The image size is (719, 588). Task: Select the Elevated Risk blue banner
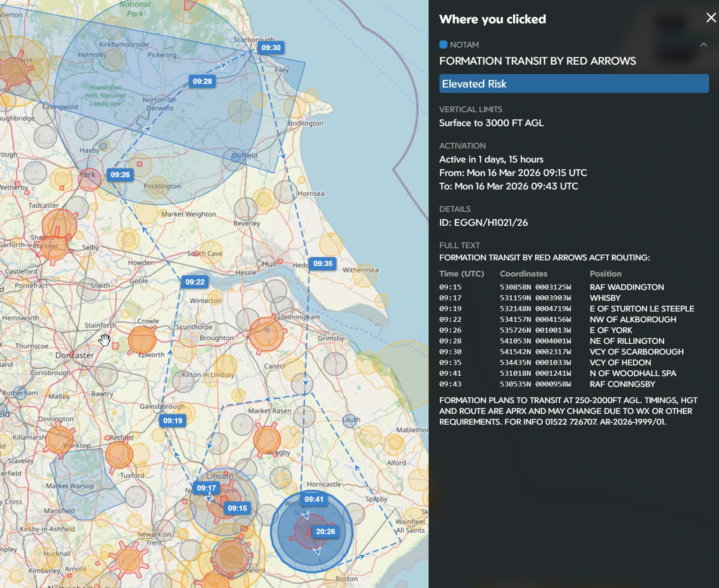click(x=574, y=84)
